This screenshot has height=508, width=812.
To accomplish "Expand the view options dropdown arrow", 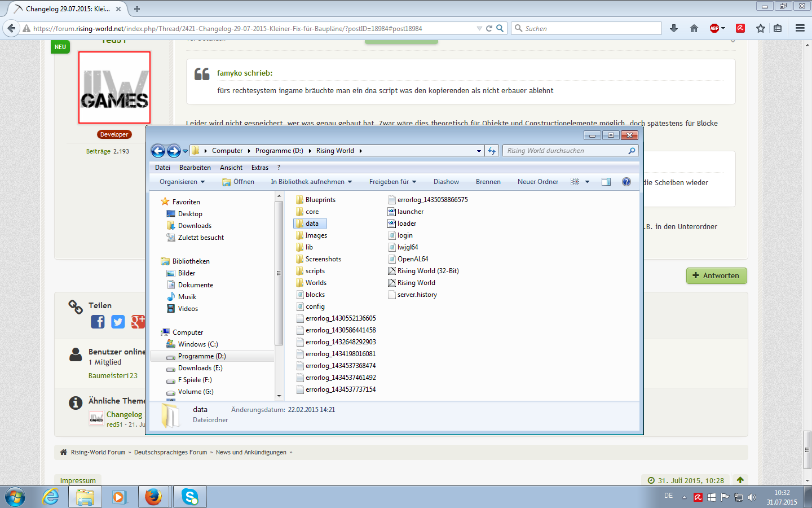I will (587, 182).
